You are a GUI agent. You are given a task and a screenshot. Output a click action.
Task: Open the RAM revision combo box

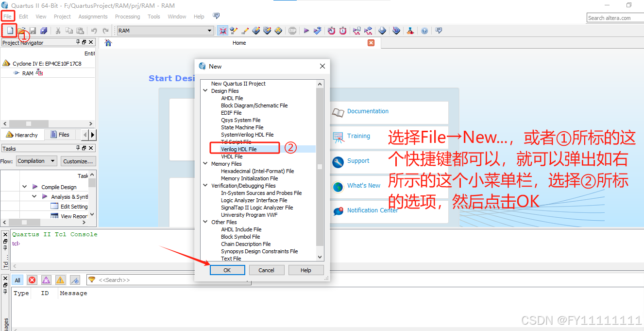(165, 31)
